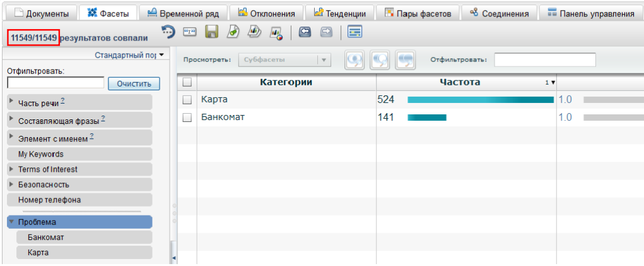Viewport: 644px width, 266px height.
Task: Click top-right Отфильтровать filter input field
Action: click(x=545, y=60)
